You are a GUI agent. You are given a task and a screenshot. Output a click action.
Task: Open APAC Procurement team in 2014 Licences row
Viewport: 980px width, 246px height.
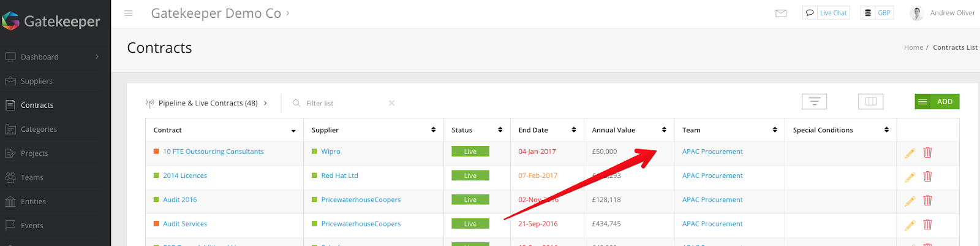click(712, 175)
